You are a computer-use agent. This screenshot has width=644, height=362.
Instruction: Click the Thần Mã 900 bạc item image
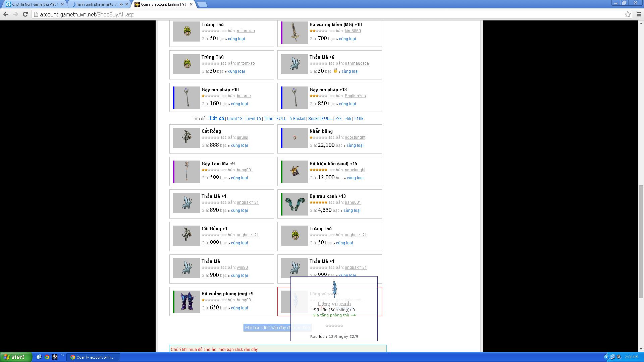coord(186,268)
